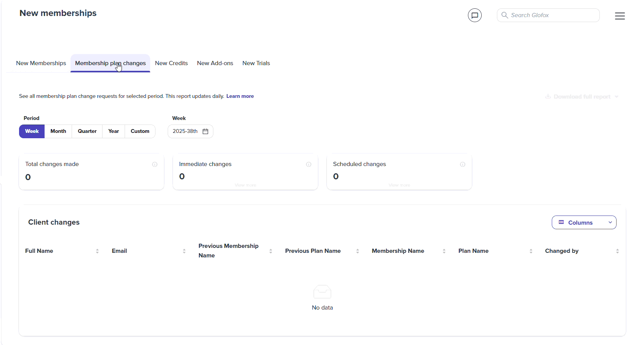Click the No data placeholder
This screenshot has width=644, height=345.
[x=322, y=298]
